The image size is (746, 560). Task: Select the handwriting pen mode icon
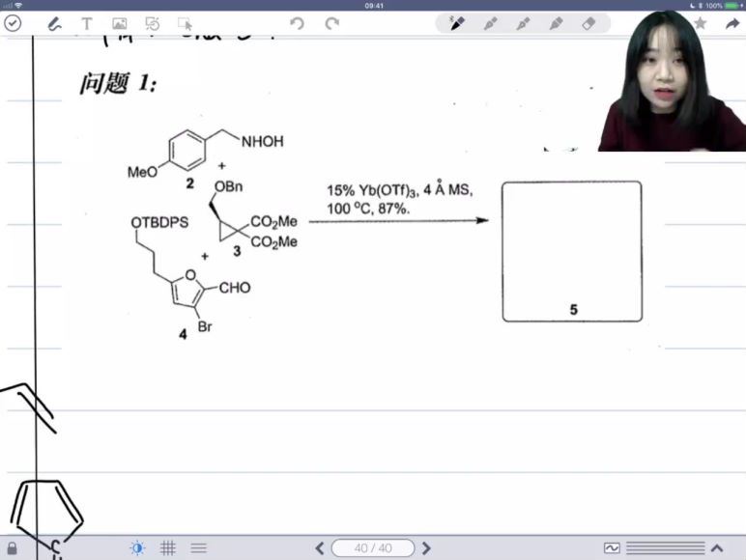point(54,23)
